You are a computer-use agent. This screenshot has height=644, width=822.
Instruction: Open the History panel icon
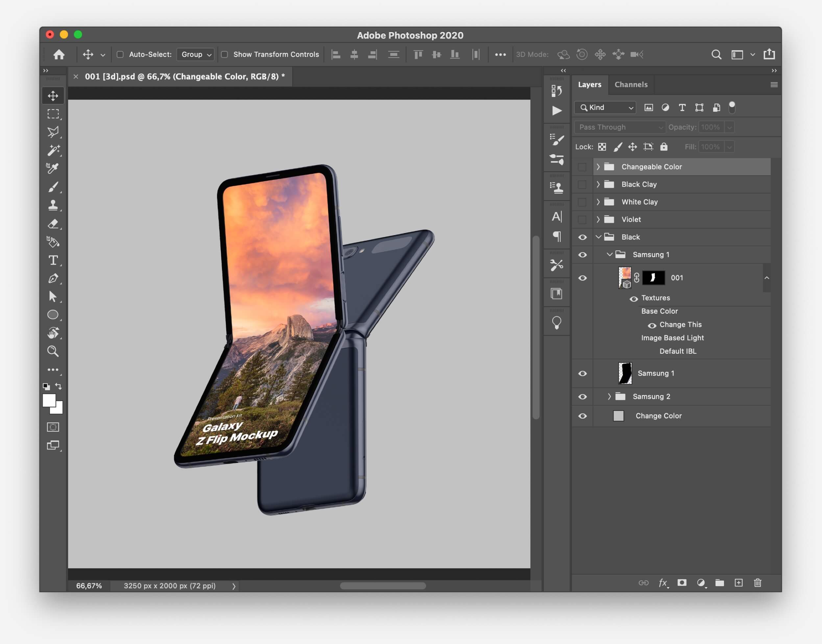point(557,91)
